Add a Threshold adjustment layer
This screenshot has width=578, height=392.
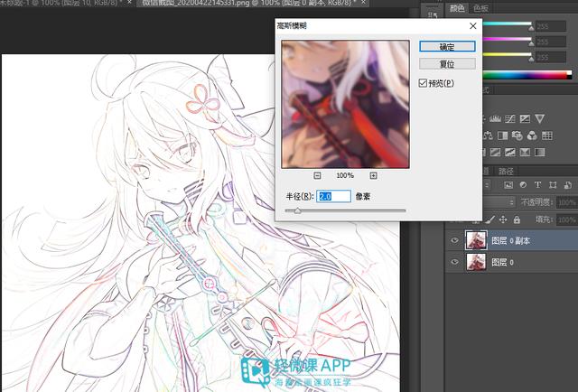tap(510, 152)
